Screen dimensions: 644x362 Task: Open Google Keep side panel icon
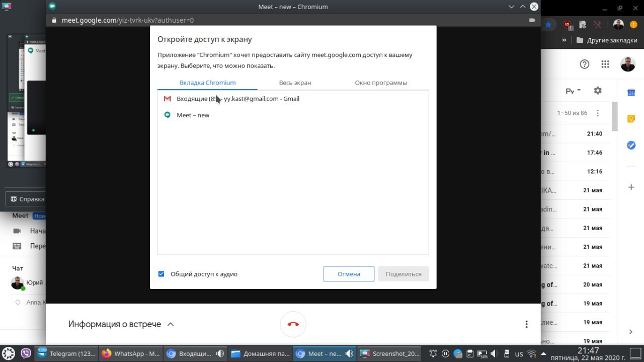coord(631,119)
